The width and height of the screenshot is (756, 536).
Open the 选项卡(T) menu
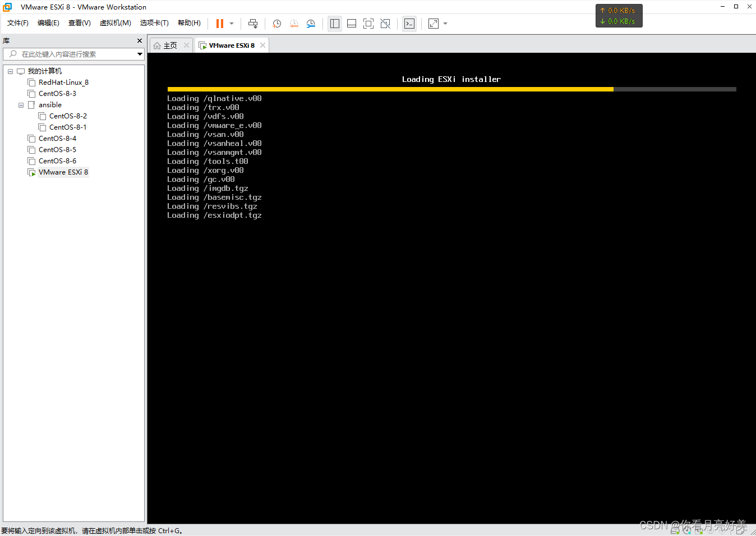(x=154, y=23)
